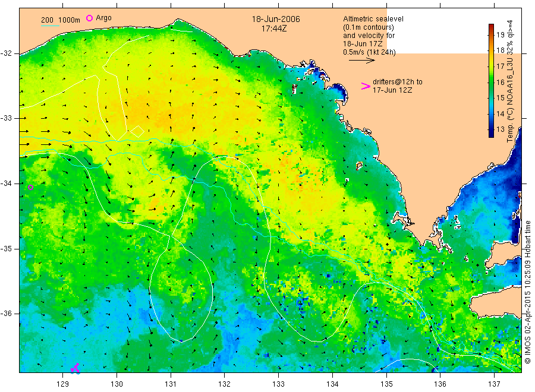
Task: Click the colorbar tick label "16"
Action: [500, 82]
